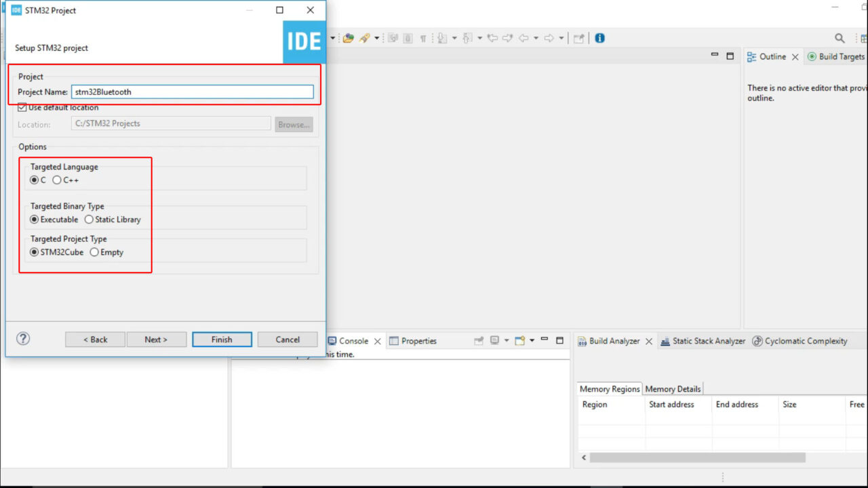Switch to Memory Details tab
Viewport: 868px width, 488px height.
click(x=673, y=389)
